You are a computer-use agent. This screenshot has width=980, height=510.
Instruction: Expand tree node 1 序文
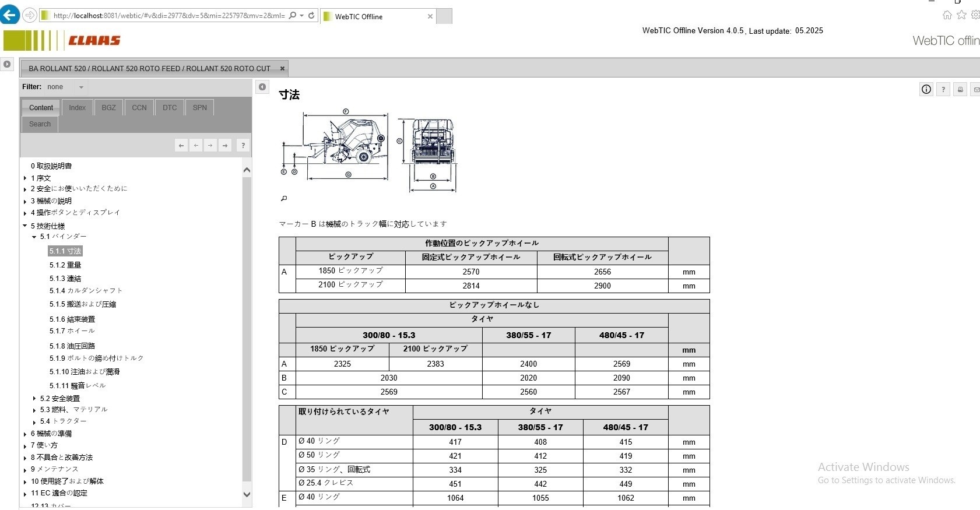[x=25, y=178]
